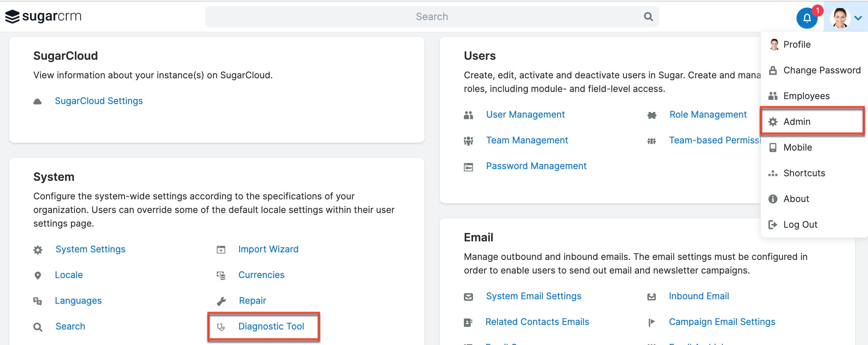Open Change Password menu entry

click(821, 70)
